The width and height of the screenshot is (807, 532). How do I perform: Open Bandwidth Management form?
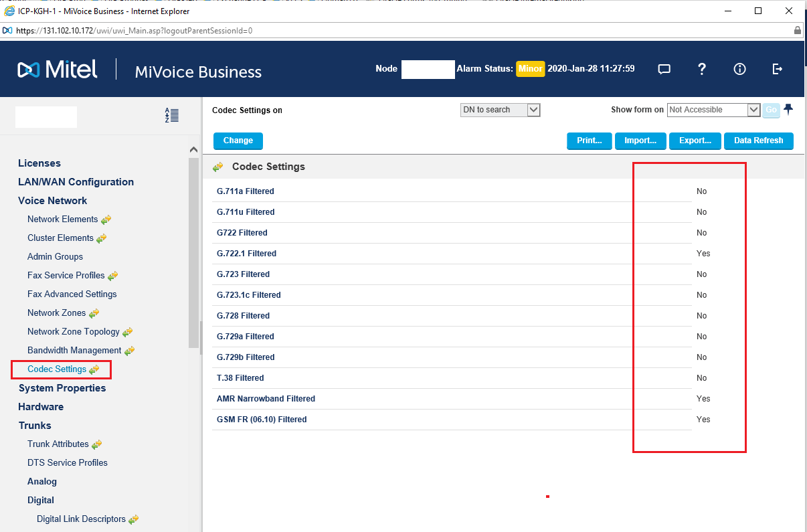74,351
